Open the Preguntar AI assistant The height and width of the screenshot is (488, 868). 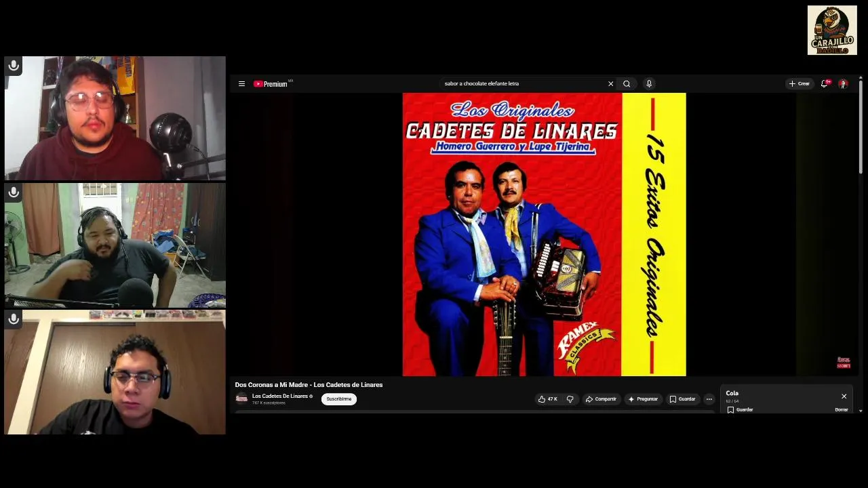(x=643, y=399)
